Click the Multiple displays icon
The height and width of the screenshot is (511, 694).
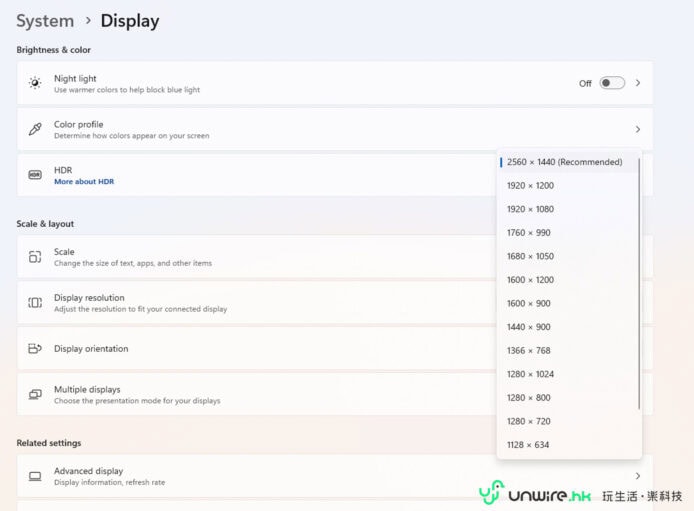click(35, 394)
